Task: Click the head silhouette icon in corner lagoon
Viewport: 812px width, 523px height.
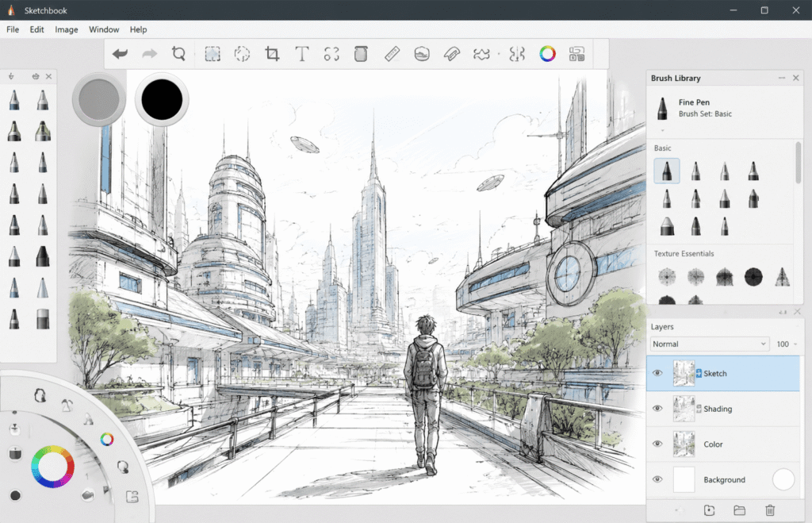Action: click(40, 395)
